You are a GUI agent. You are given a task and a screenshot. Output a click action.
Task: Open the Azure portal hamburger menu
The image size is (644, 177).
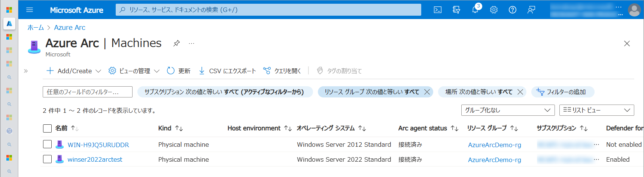click(x=30, y=10)
